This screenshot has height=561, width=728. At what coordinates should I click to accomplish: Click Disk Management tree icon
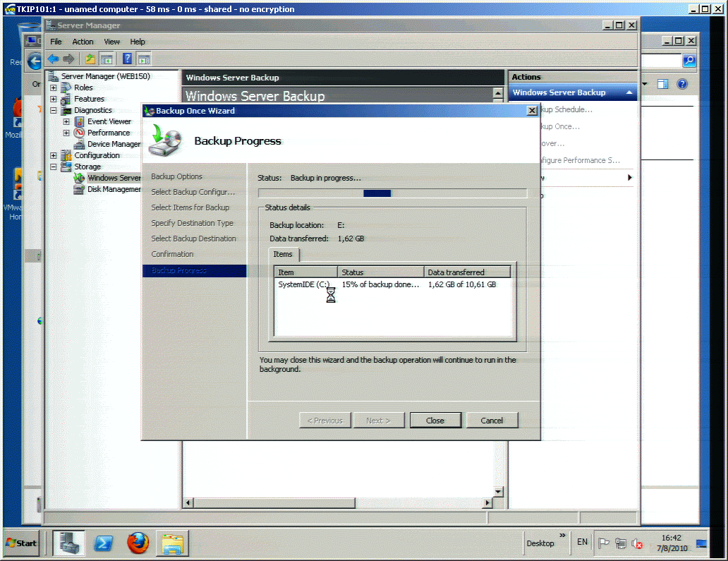80,189
